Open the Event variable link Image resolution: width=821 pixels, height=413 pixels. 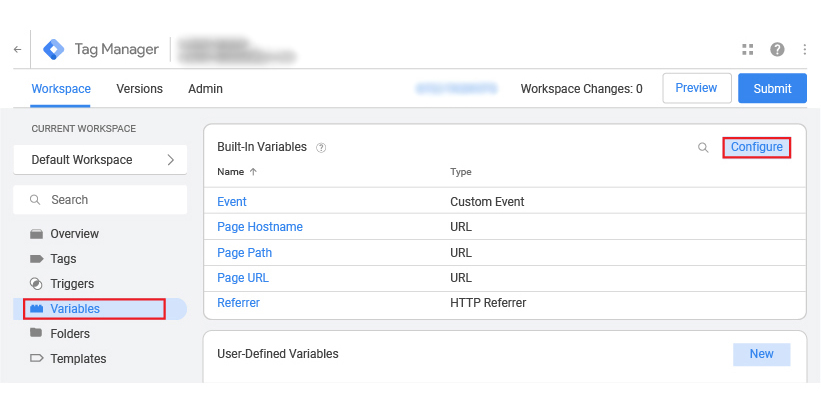coord(232,202)
